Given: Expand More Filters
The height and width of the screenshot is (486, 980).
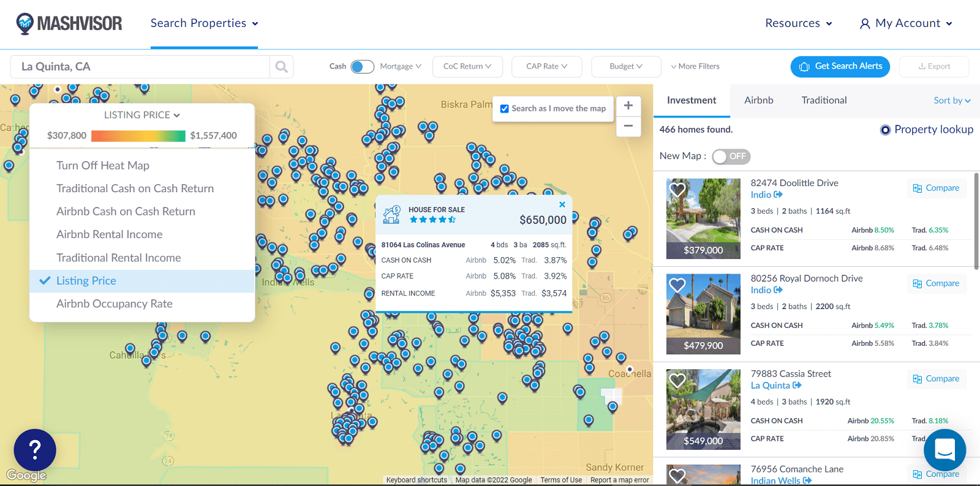Looking at the screenshot, I should point(695,67).
